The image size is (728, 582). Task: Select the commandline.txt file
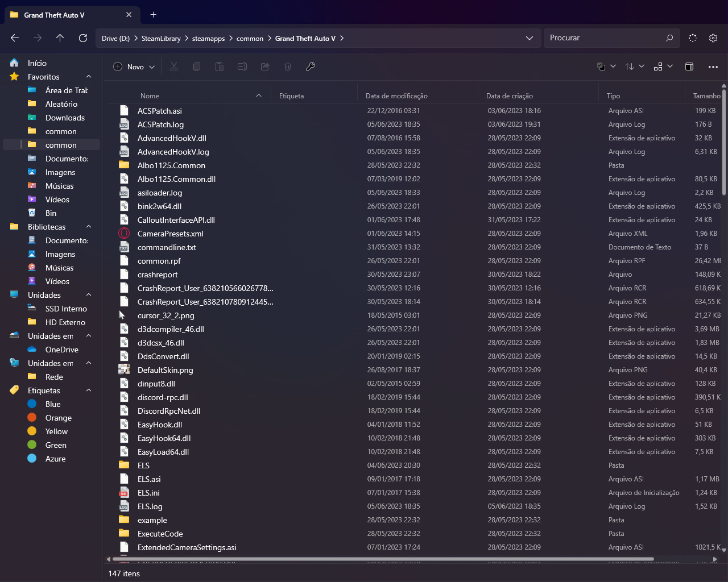click(167, 247)
